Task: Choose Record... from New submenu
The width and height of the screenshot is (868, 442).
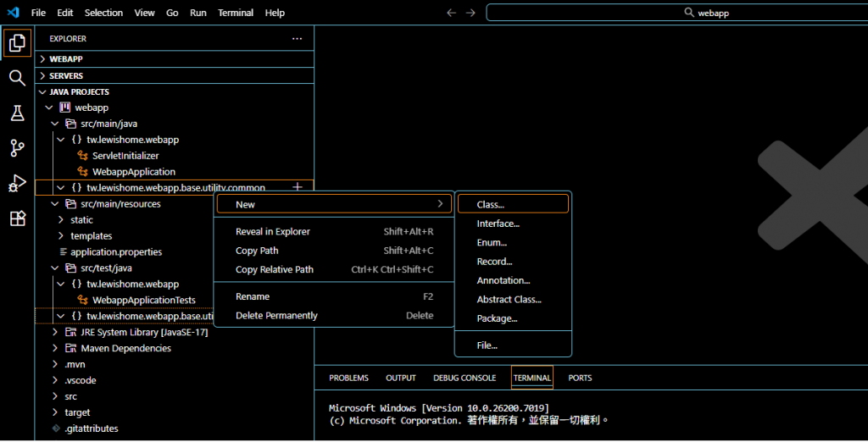Action: (513, 261)
